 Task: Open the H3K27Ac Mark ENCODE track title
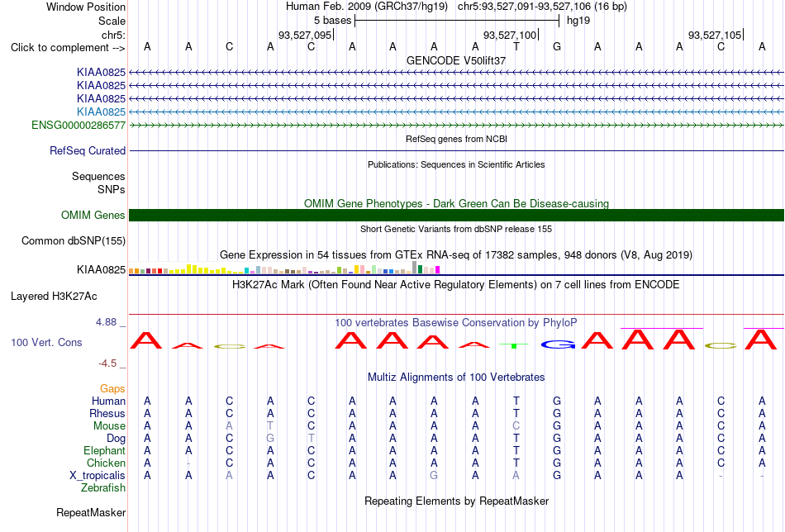click(x=456, y=285)
